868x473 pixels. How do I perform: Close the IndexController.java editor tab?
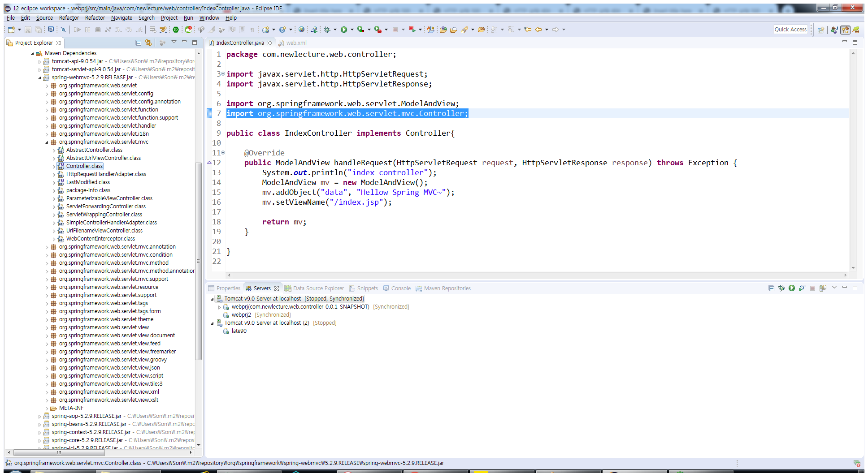click(270, 43)
